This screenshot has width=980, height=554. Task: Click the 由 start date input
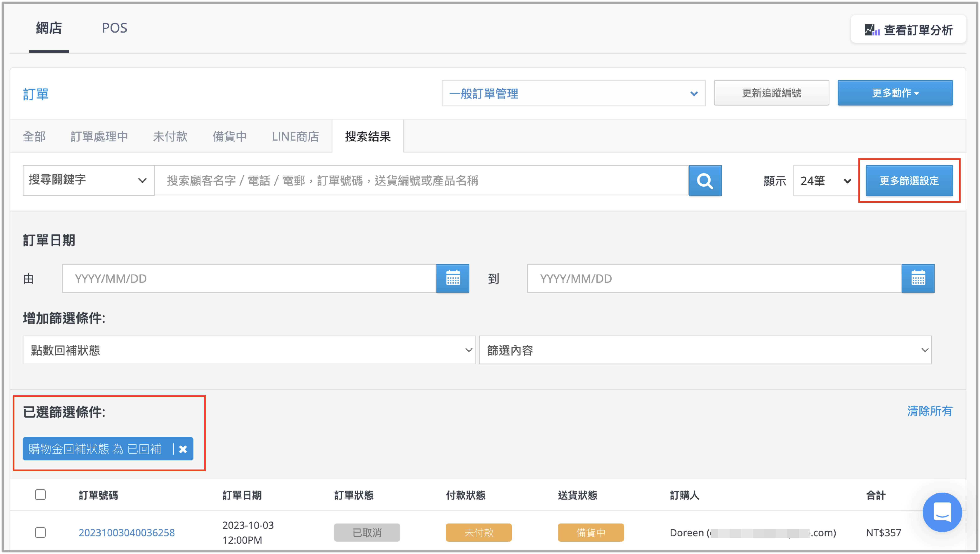[x=249, y=278]
